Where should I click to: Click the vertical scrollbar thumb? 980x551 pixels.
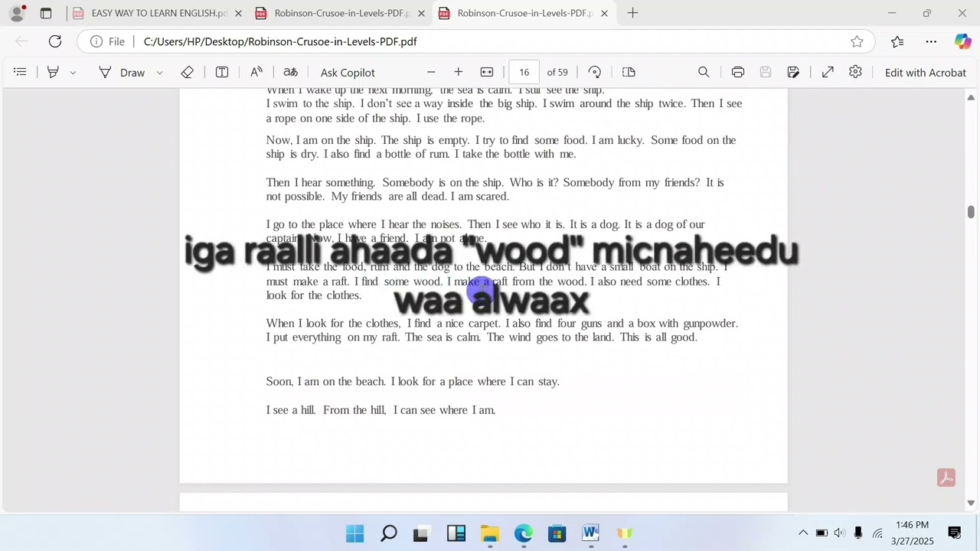tap(971, 211)
